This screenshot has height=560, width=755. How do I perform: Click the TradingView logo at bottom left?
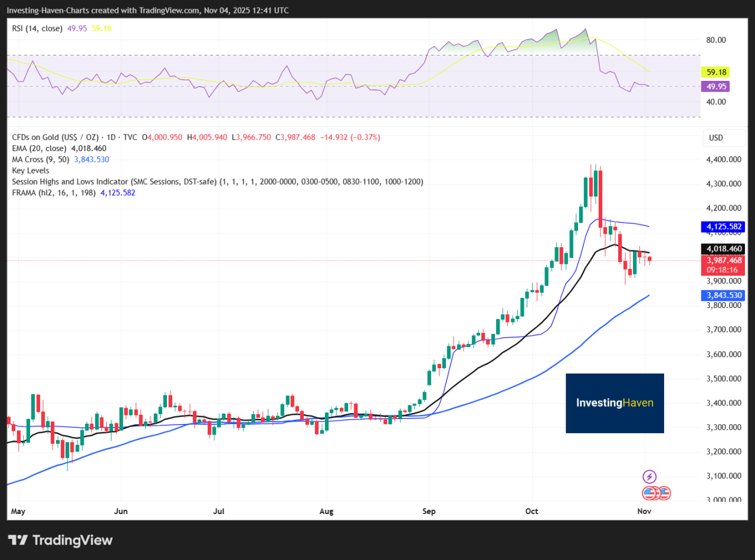60,540
